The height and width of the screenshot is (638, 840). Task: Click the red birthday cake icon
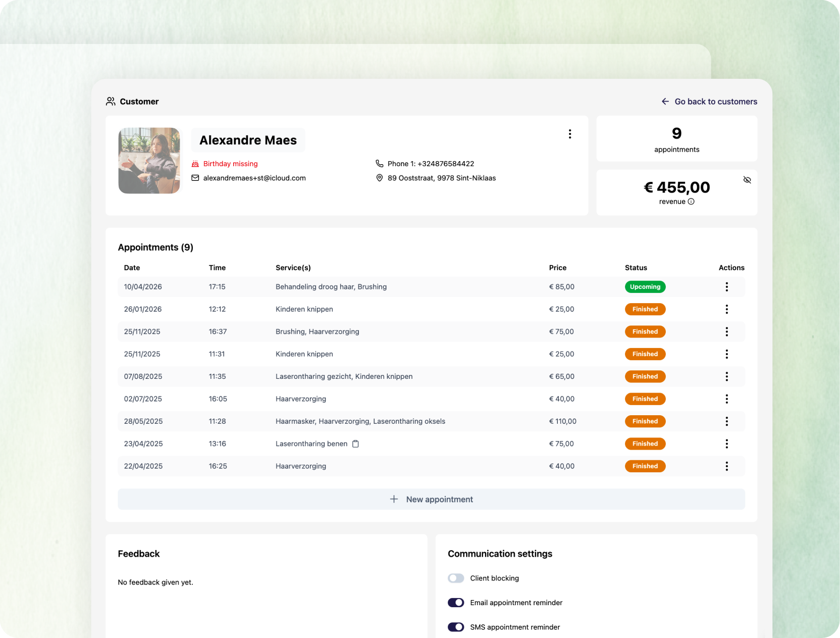195,164
